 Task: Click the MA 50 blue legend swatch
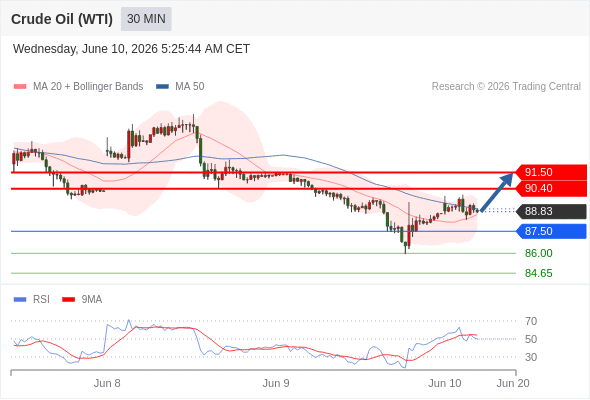tap(162, 87)
